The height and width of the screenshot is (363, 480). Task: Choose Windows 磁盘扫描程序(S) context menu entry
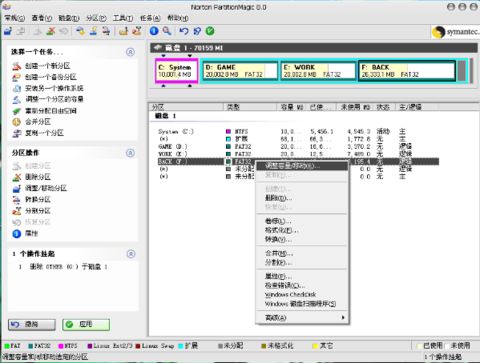(302, 304)
